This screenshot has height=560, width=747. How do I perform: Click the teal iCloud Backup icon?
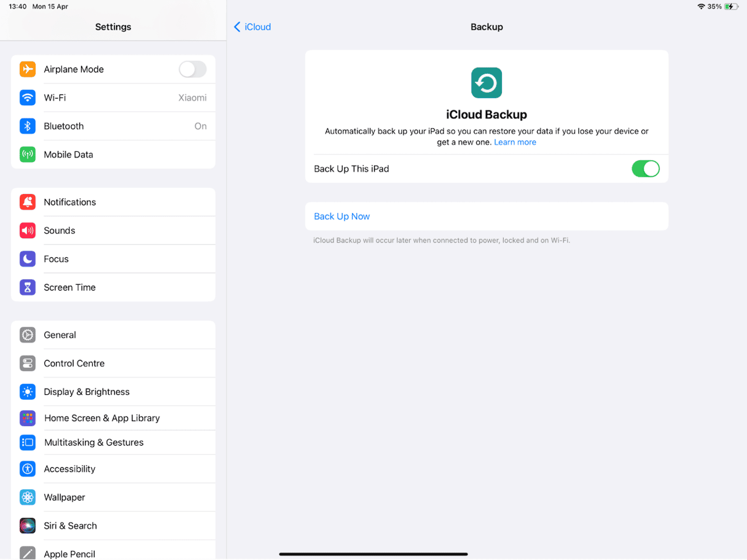tap(486, 82)
